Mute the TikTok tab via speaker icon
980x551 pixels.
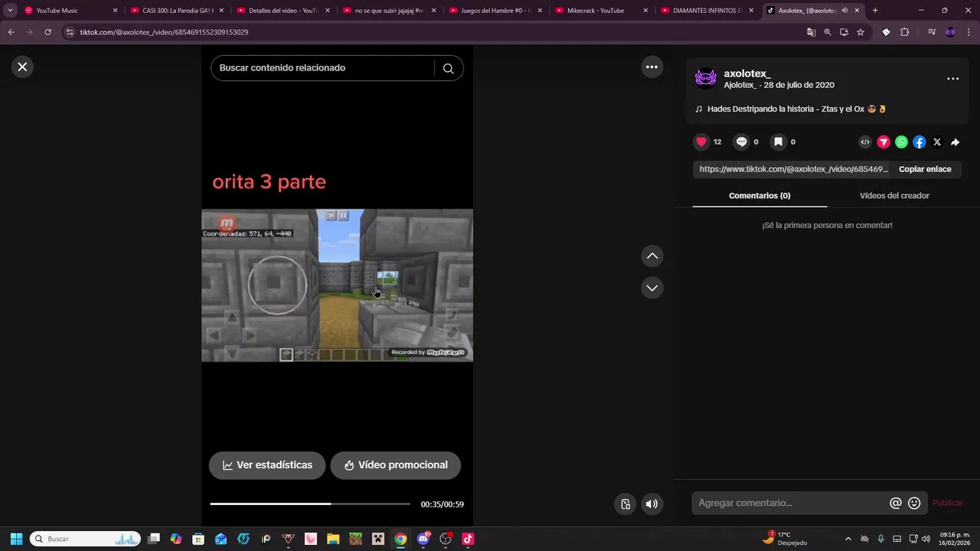tap(844, 11)
